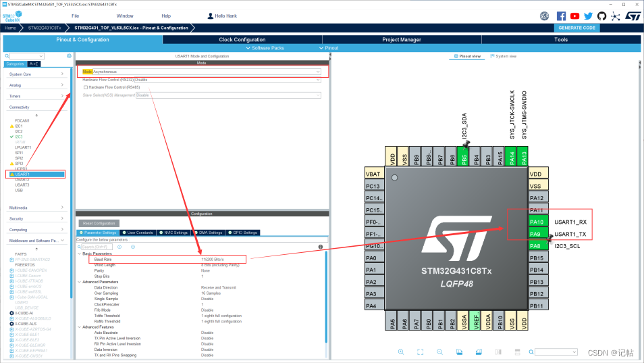
Task: Click the ST logo icon
Action: (633, 16)
